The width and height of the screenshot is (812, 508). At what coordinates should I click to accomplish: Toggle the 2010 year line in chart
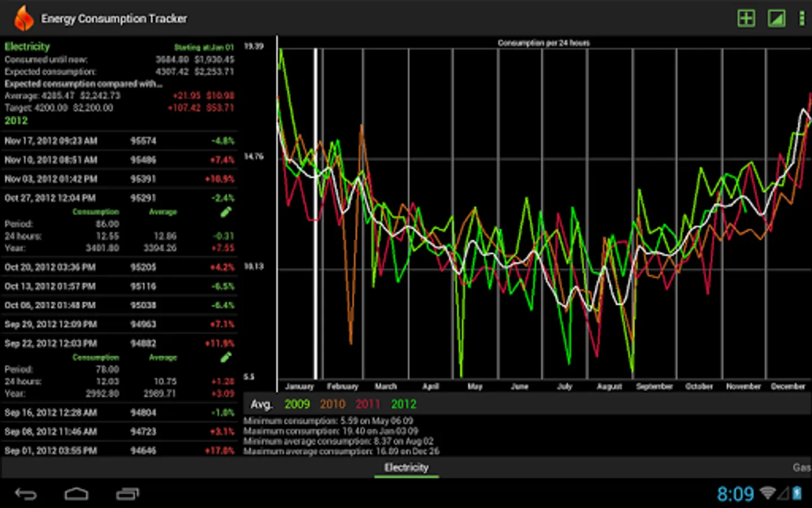point(333,404)
